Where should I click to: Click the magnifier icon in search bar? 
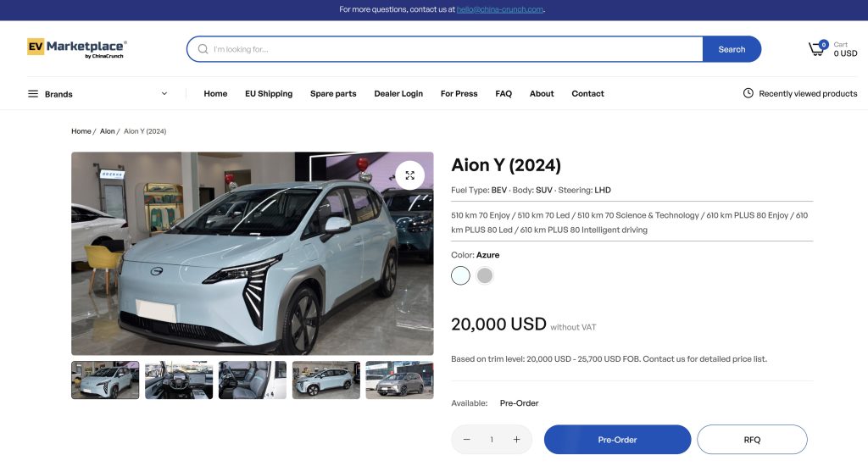203,49
